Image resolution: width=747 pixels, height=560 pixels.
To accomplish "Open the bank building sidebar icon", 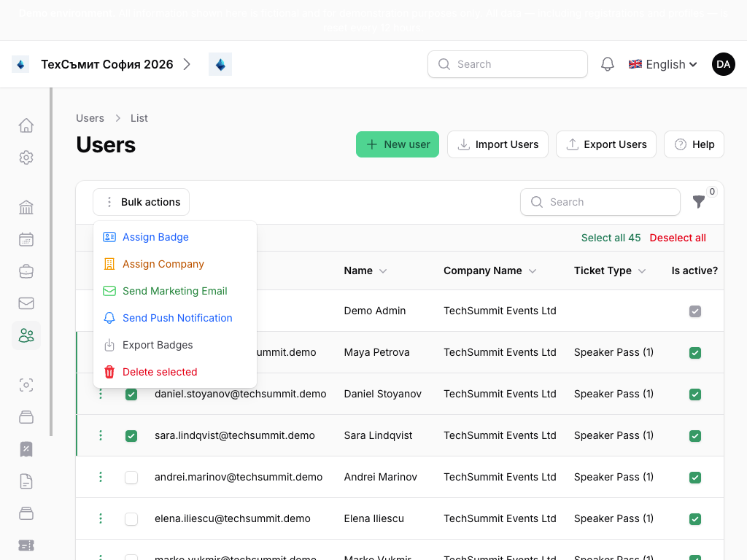I will coord(26,208).
